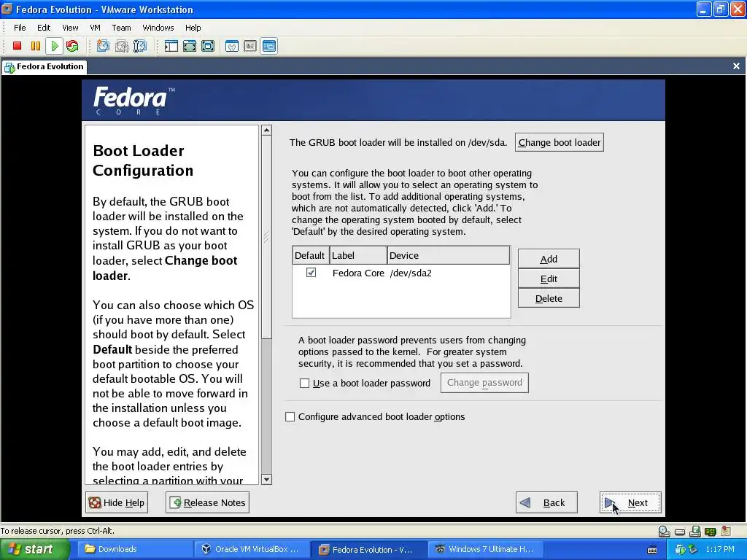Screen dimensions: 747x560
Task: Click the Change boot loader button
Action: click(x=560, y=142)
